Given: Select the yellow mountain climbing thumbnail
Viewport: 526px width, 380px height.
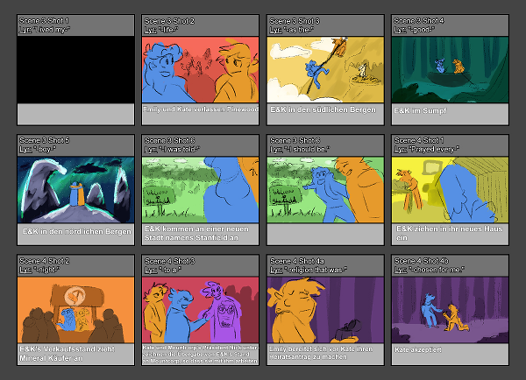Looking at the screenshot, I should pyautogui.click(x=325, y=69).
